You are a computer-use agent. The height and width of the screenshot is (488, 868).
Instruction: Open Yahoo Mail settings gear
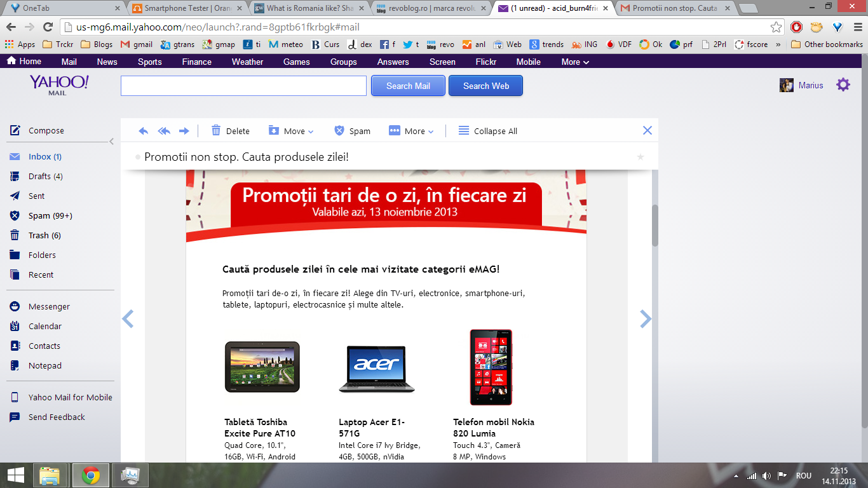coord(843,85)
